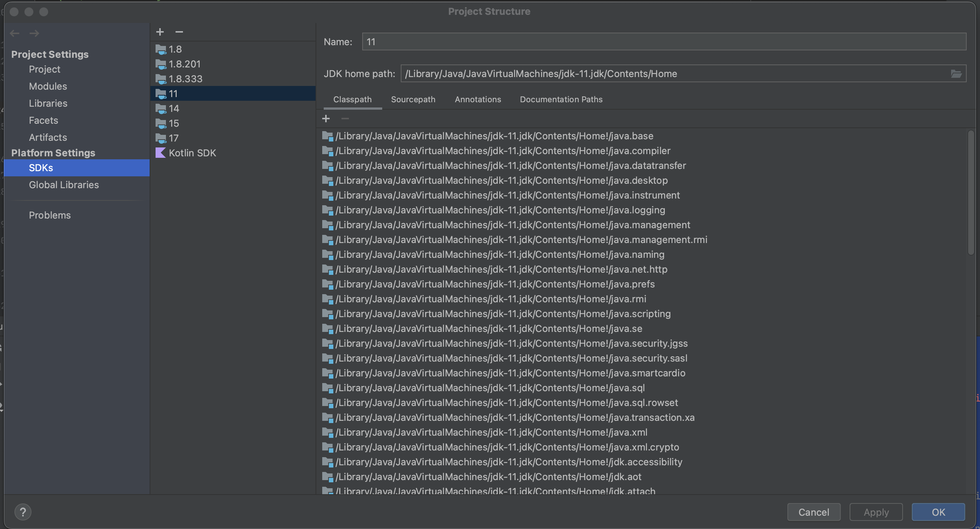The width and height of the screenshot is (980, 529).
Task: Click the Kotlin SDK icon
Action: (160, 153)
